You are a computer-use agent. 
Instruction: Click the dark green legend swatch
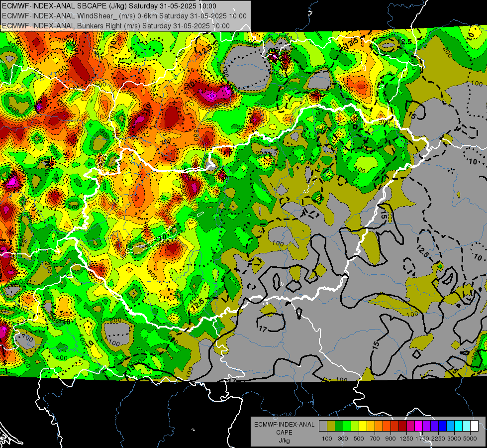tap(339, 426)
